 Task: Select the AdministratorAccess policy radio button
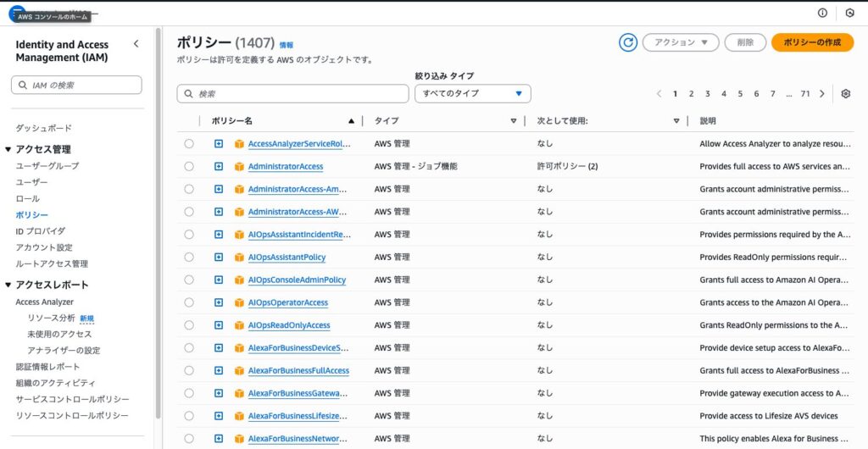tap(189, 167)
